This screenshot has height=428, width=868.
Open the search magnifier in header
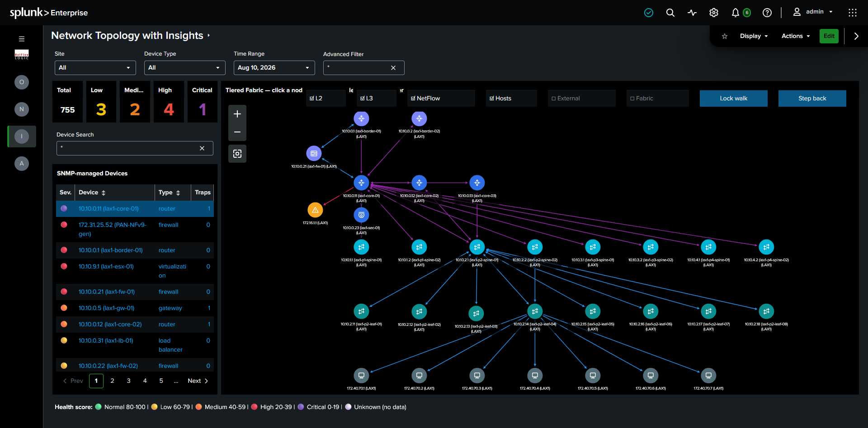pos(670,13)
